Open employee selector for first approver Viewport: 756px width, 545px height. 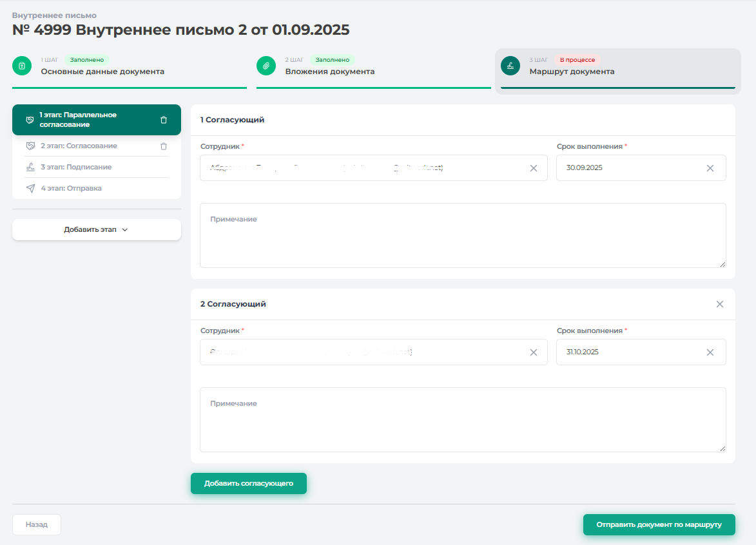pyautogui.click(x=361, y=168)
